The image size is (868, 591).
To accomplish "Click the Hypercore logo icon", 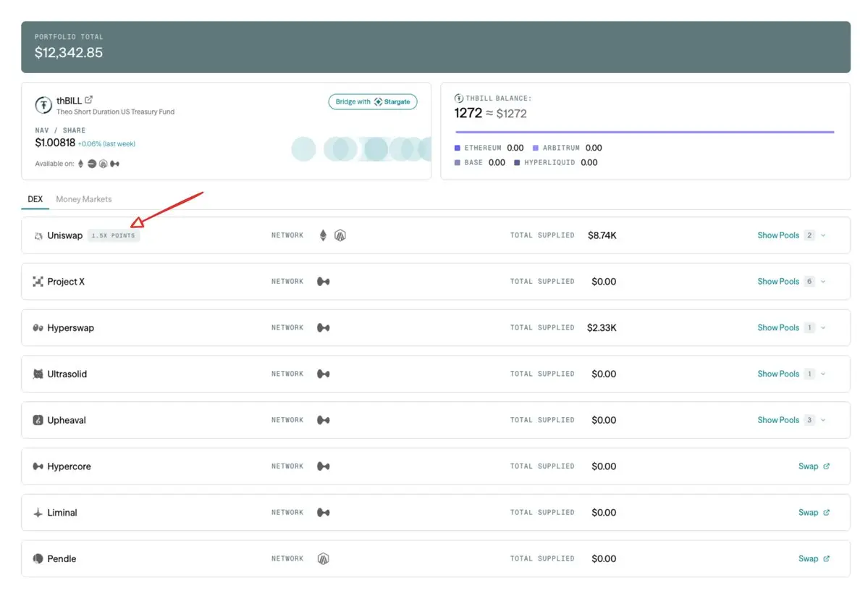I will click(38, 466).
